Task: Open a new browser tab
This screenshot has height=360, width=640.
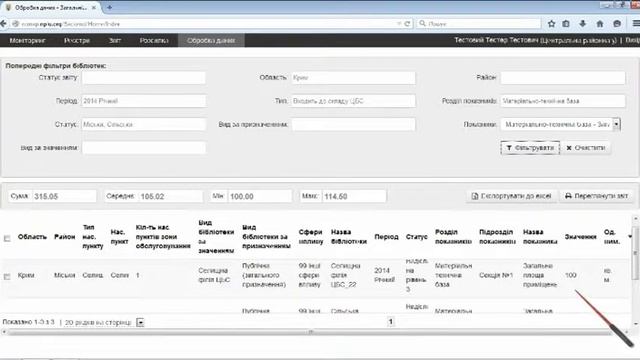Action: [109, 7]
